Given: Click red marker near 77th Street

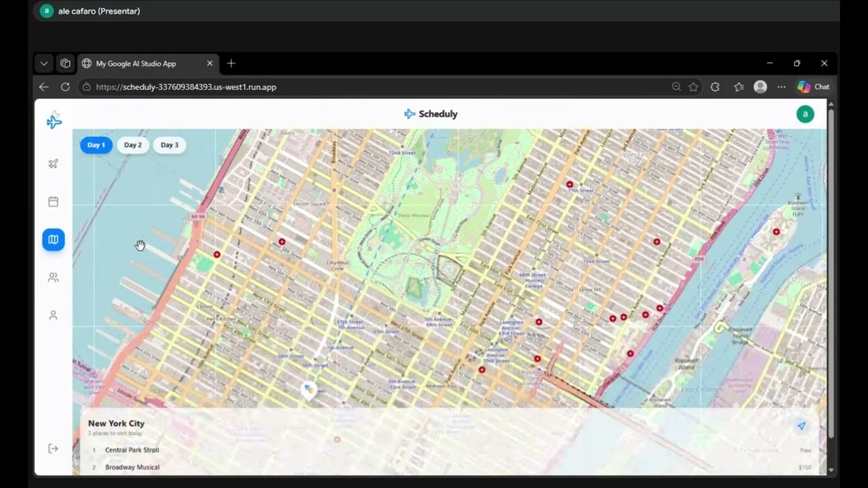Looking at the screenshot, I should 570,184.
